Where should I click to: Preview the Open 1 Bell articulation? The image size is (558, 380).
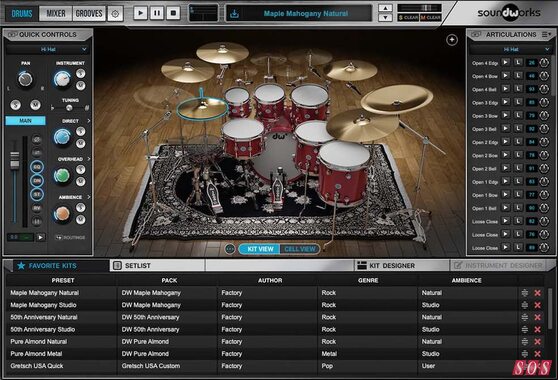(505, 207)
